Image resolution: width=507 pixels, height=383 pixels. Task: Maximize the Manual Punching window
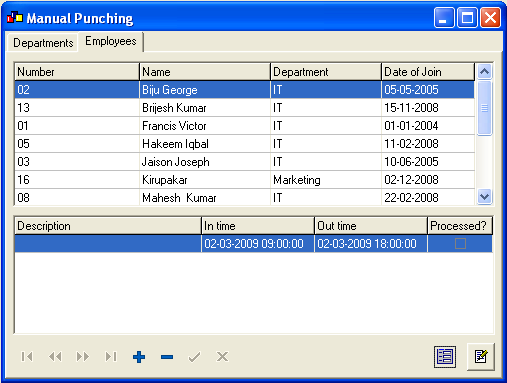coord(467,18)
